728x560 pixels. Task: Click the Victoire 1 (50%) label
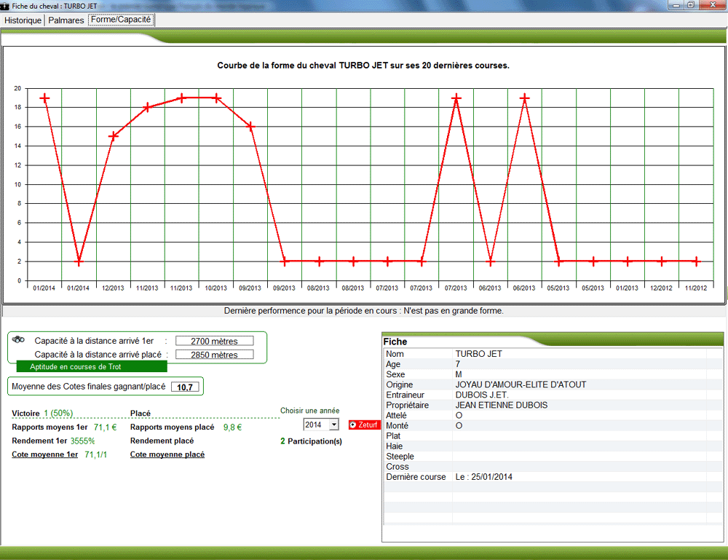[42, 414]
